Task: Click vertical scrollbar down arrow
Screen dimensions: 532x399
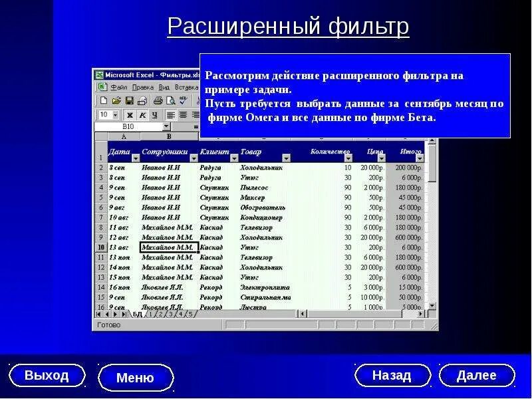Action: click(x=432, y=305)
